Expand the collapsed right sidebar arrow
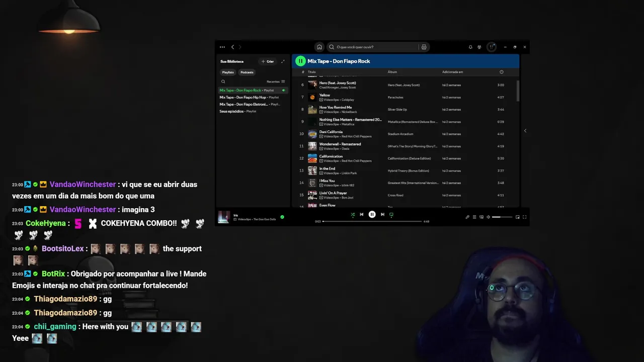Screen dimensions: 644x362 tap(525, 131)
